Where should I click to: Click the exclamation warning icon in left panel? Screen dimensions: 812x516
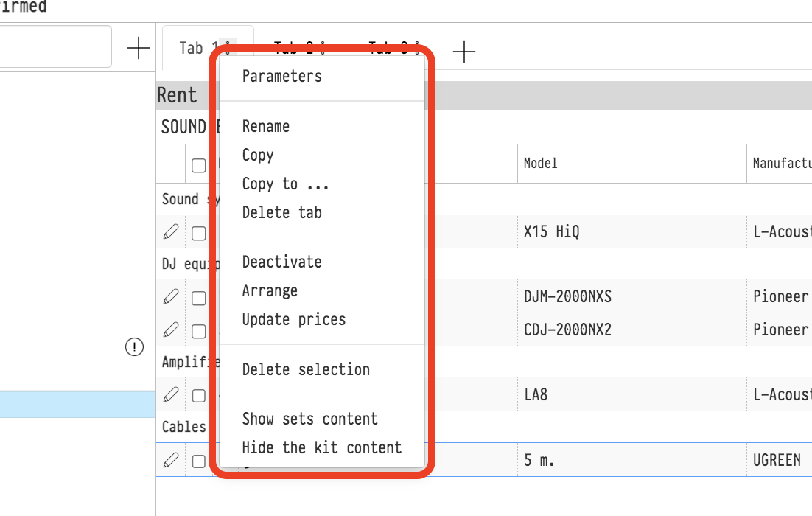pos(134,346)
